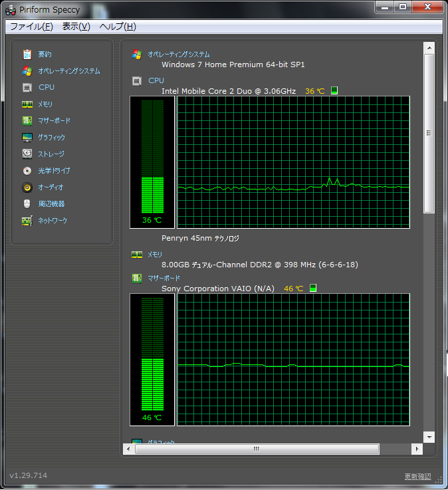Click the 更新確認 update check link
The width and height of the screenshot is (448, 490).
tap(417, 476)
